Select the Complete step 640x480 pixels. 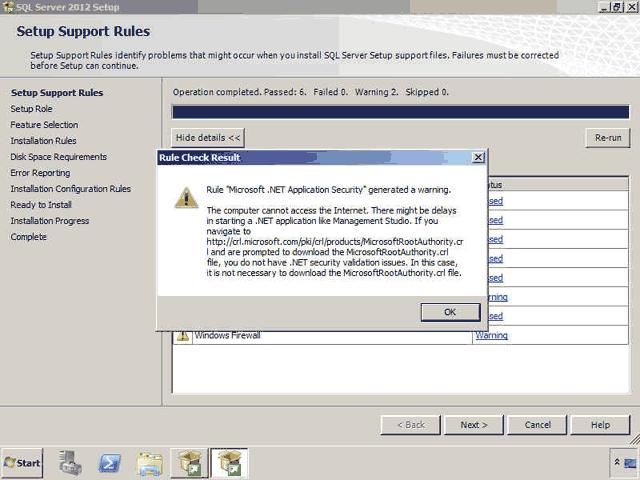[29, 237]
